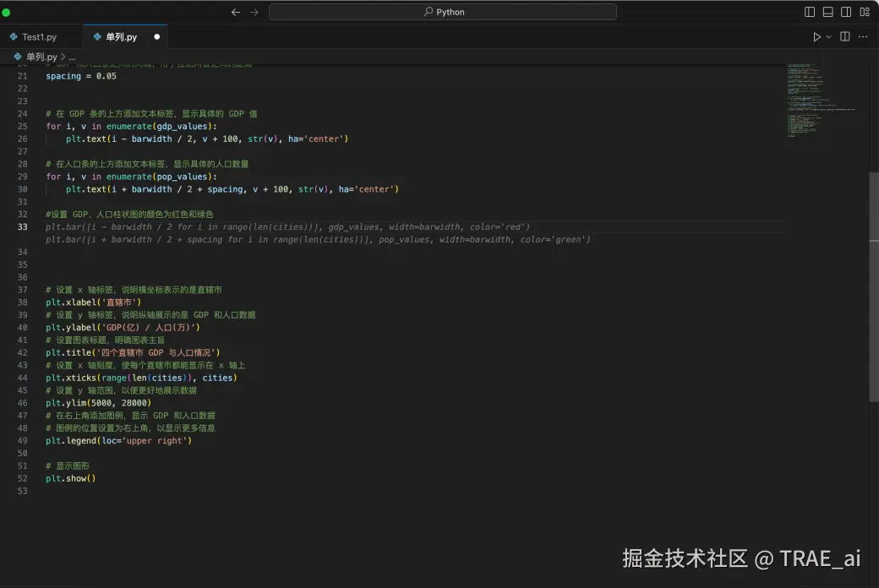879x588 pixels.
Task: Click the Python file icon on Test1.py tab
Action: pyautogui.click(x=14, y=37)
